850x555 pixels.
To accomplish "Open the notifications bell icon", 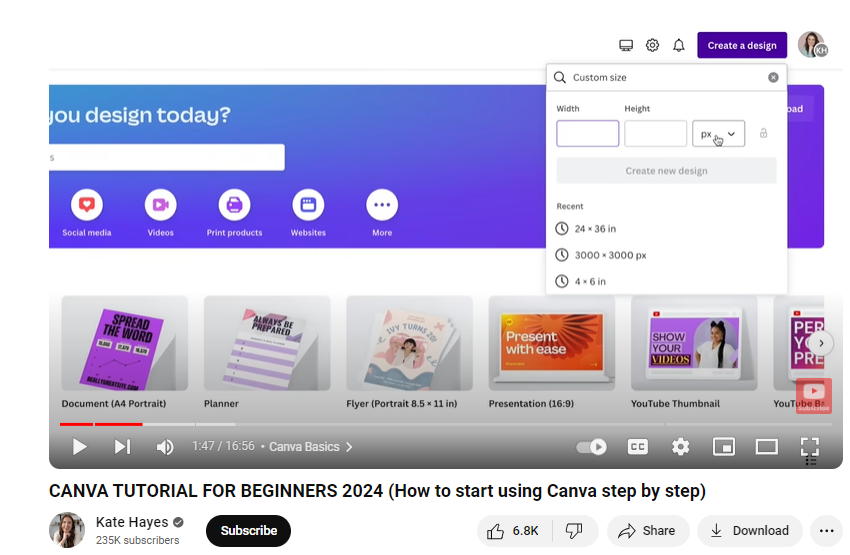I will point(679,46).
